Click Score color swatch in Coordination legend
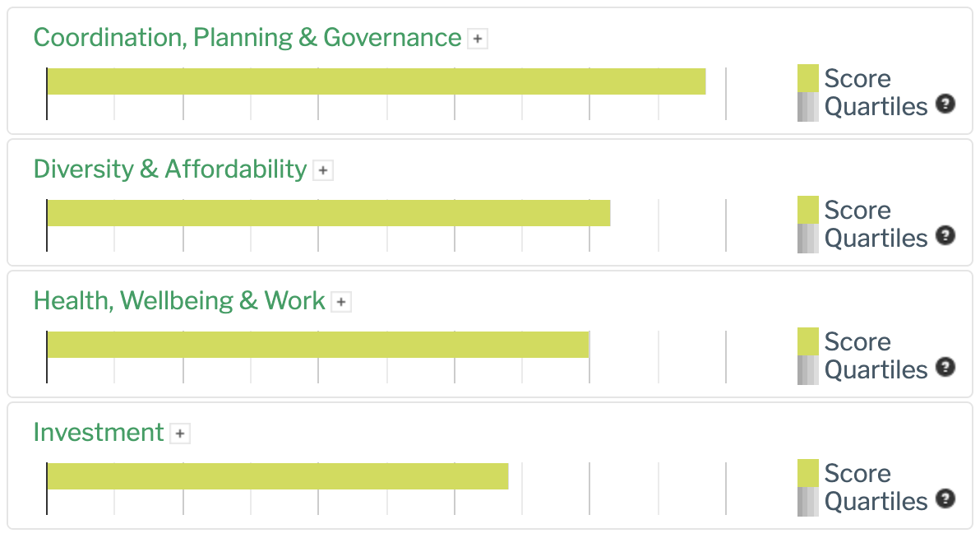980x538 pixels. click(808, 78)
